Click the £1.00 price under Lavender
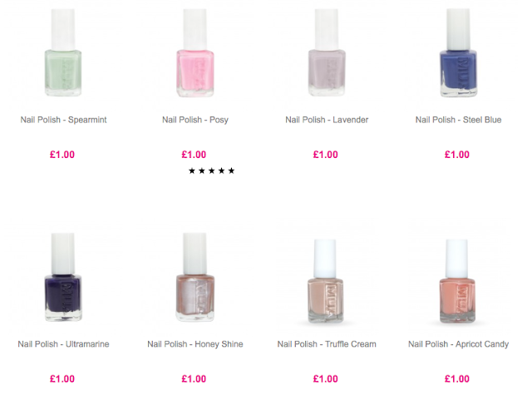The image size is (532, 400). (x=325, y=155)
